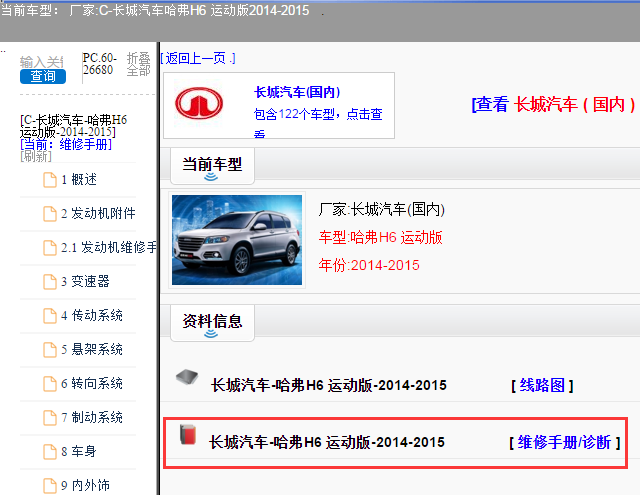Click the document icon next to 3 变速器
The width and height of the screenshot is (640, 495).
coord(50,282)
